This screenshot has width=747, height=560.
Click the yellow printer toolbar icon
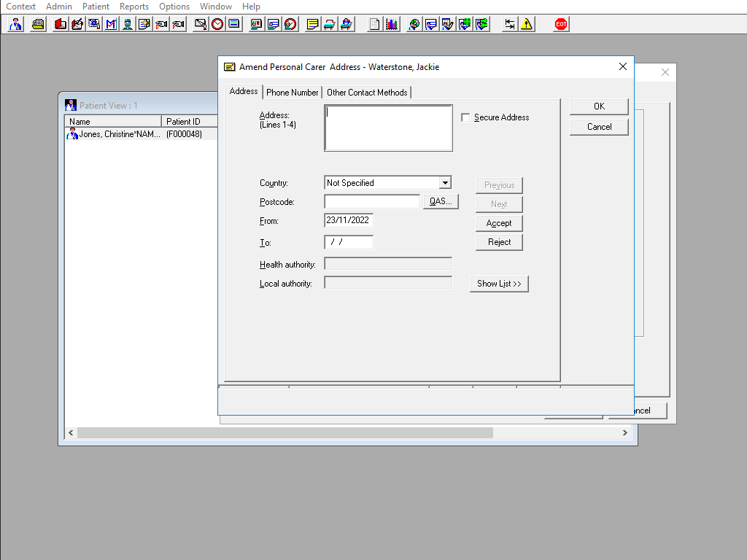(x=38, y=24)
